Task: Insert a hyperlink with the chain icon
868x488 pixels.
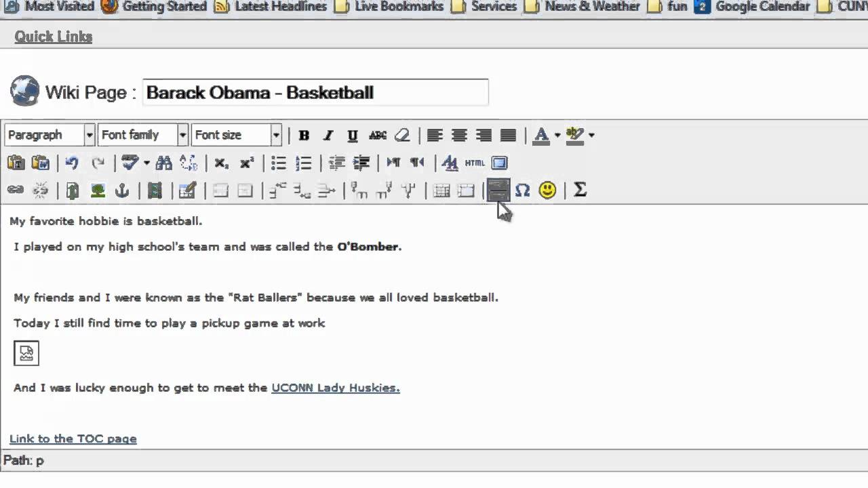Action: coord(16,190)
